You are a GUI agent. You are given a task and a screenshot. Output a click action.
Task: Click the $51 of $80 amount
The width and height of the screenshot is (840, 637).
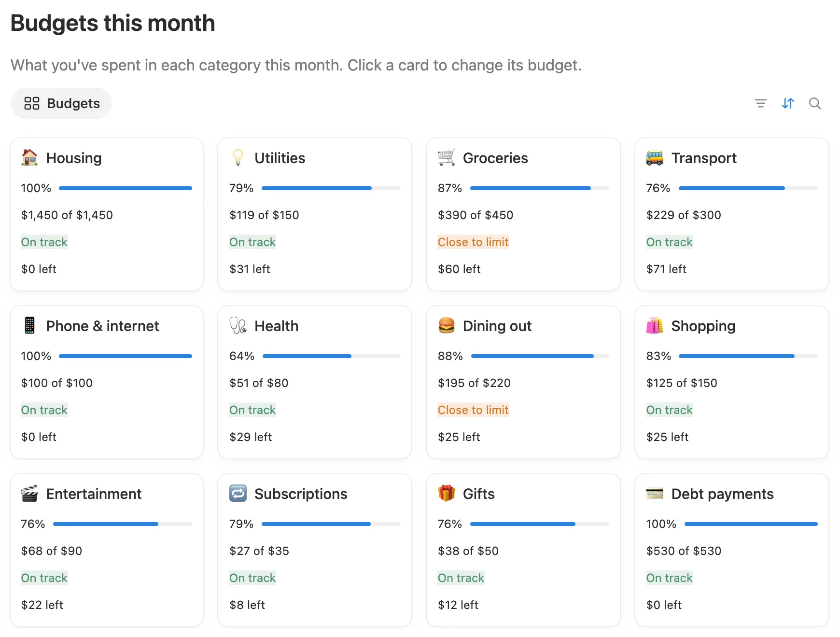[259, 383]
